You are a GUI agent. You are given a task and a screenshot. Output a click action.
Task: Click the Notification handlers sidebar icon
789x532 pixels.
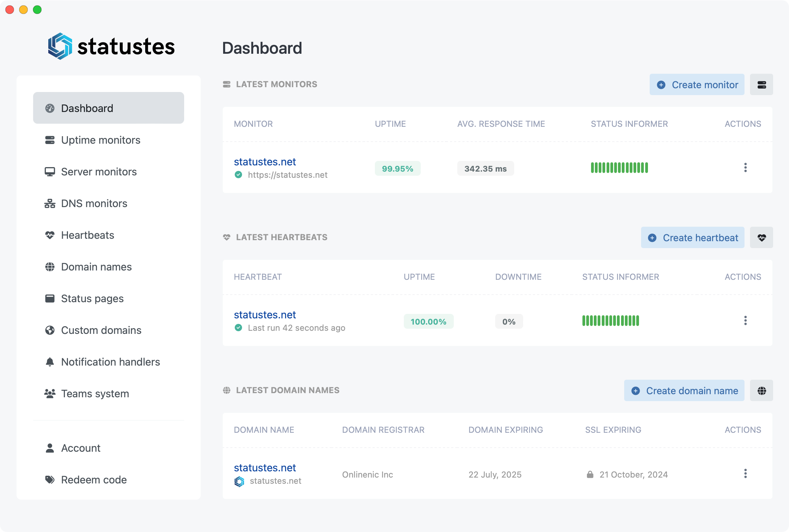(50, 361)
